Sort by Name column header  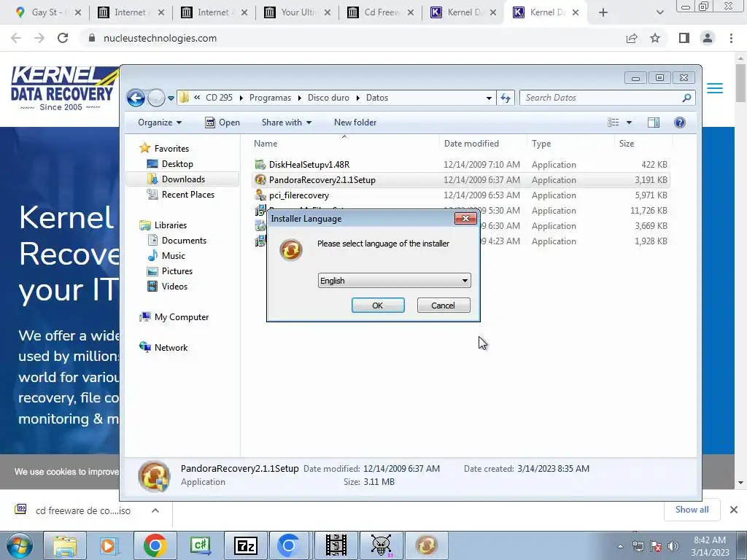tap(266, 144)
